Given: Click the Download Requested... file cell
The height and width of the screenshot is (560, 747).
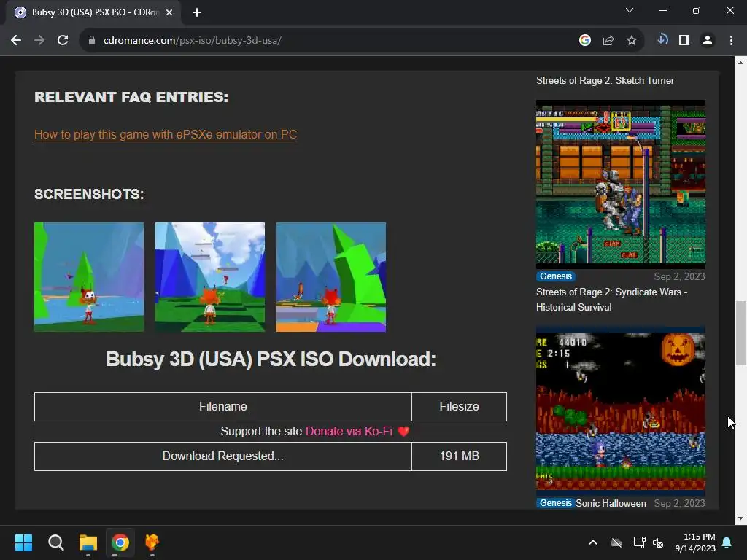Looking at the screenshot, I should [x=223, y=456].
